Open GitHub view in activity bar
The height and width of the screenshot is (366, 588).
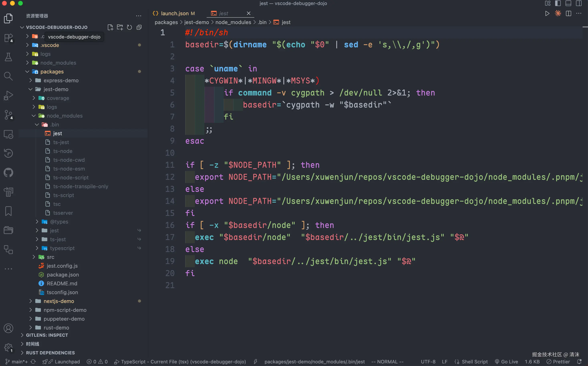pyautogui.click(x=8, y=173)
